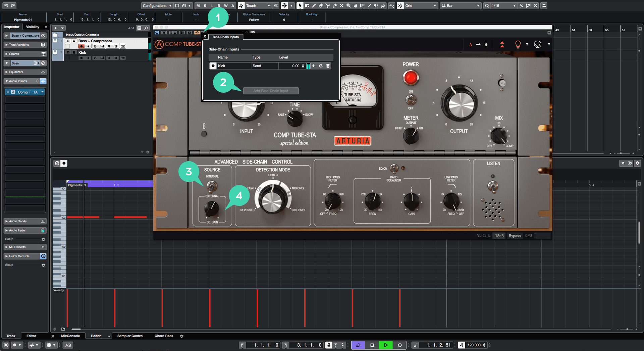Open the MixConsole lower zone tab
The width and height of the screenshot is (644, 351).
(x=70, y=336)
